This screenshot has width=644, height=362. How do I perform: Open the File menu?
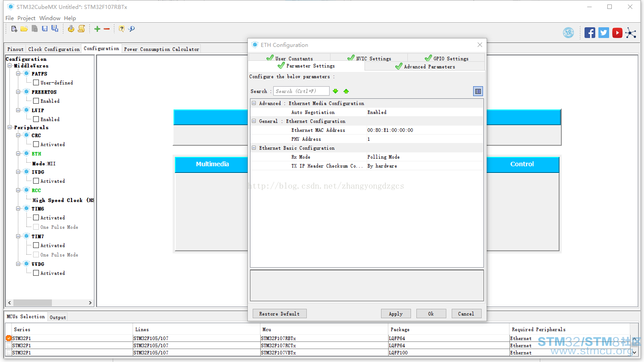[9, 18]
